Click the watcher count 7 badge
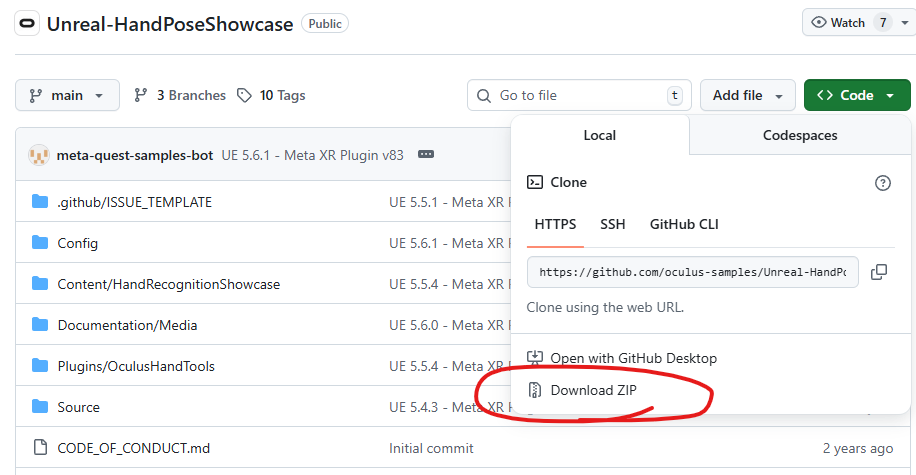 pos(883,23)
